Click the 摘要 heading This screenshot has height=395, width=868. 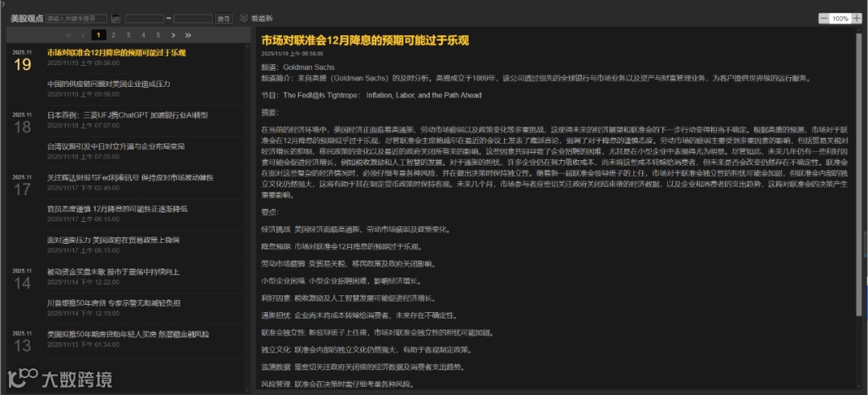click(270, 113)
